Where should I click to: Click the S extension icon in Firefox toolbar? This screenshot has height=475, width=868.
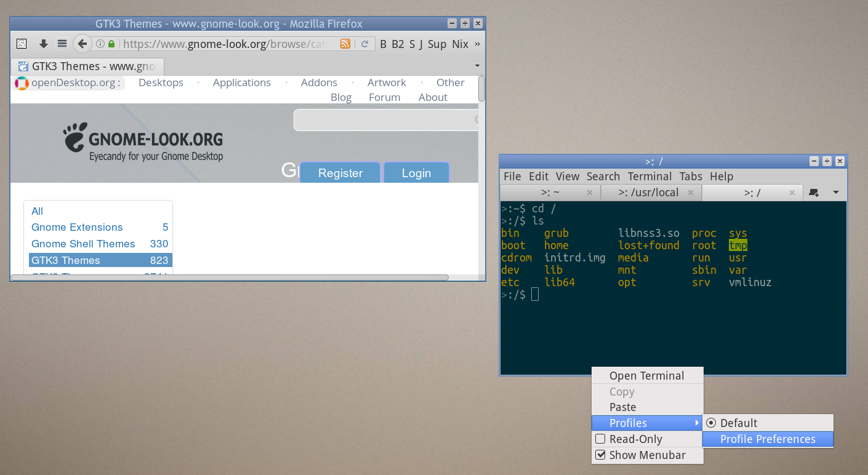click(22, 44)
